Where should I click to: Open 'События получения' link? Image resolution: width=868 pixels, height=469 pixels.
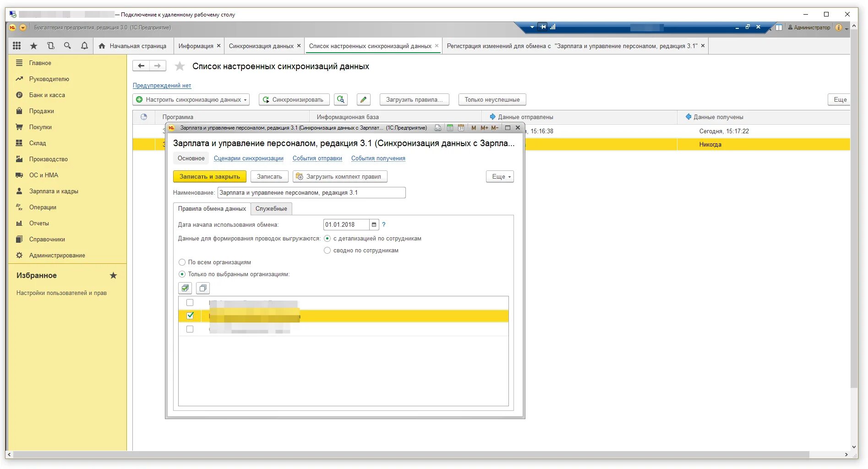click(378, 158)
